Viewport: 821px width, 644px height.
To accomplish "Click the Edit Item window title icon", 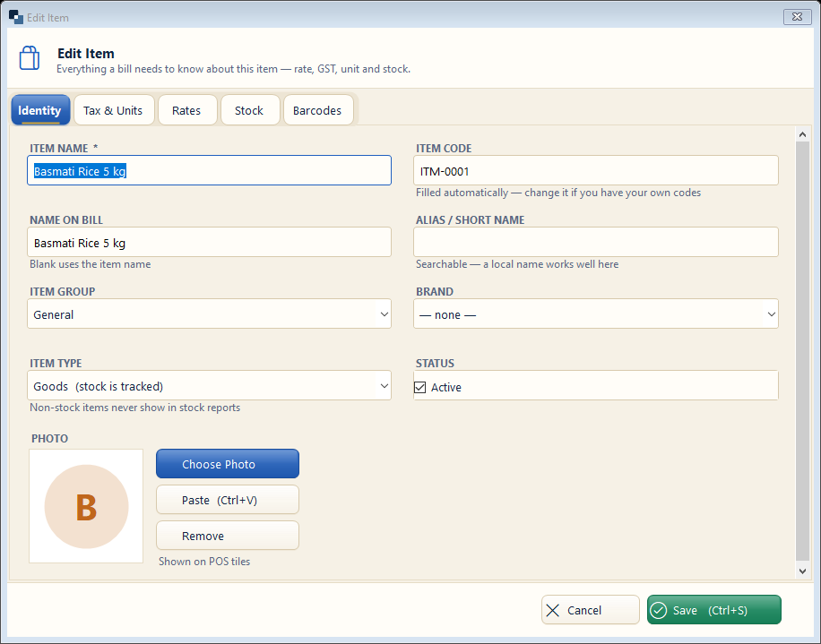I will (x=16, y=17).
